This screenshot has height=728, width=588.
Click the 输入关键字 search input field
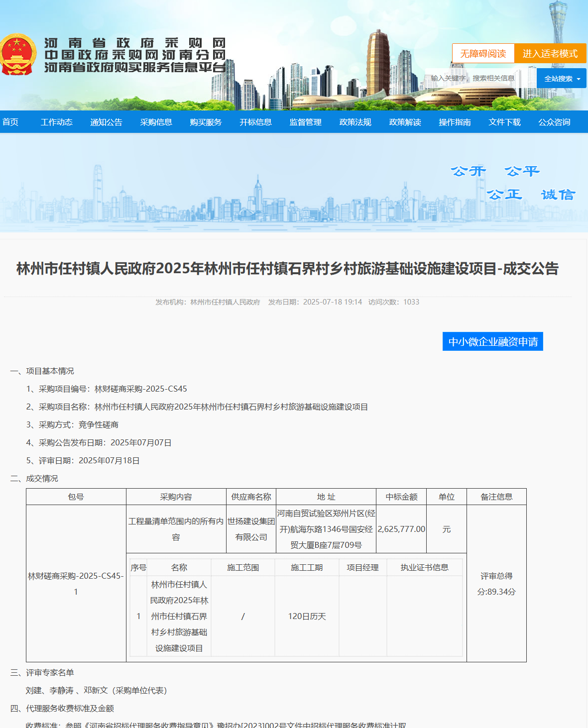coord(448,78)
